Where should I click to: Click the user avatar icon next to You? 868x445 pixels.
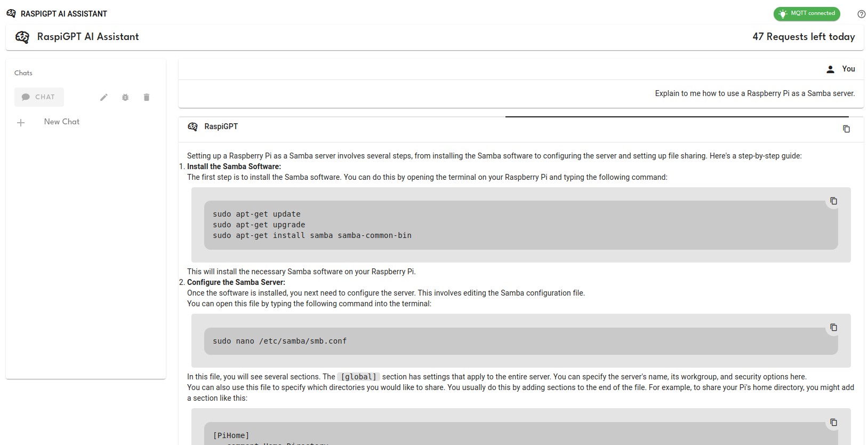tap(830, 69)
